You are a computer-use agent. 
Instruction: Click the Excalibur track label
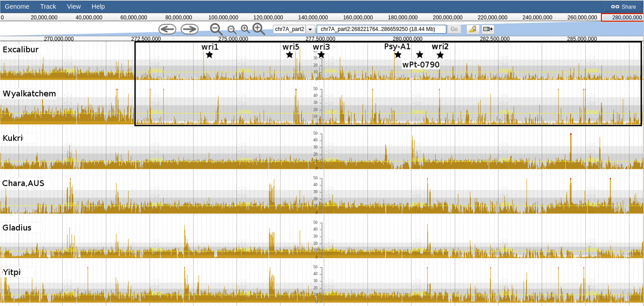pyautogui.click(x=21, y=50)
